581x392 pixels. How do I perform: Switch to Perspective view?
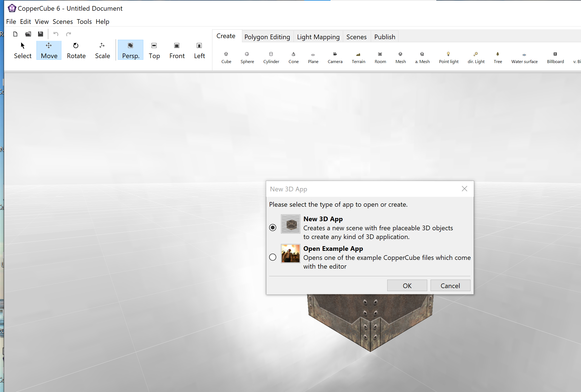coord(131,50)
